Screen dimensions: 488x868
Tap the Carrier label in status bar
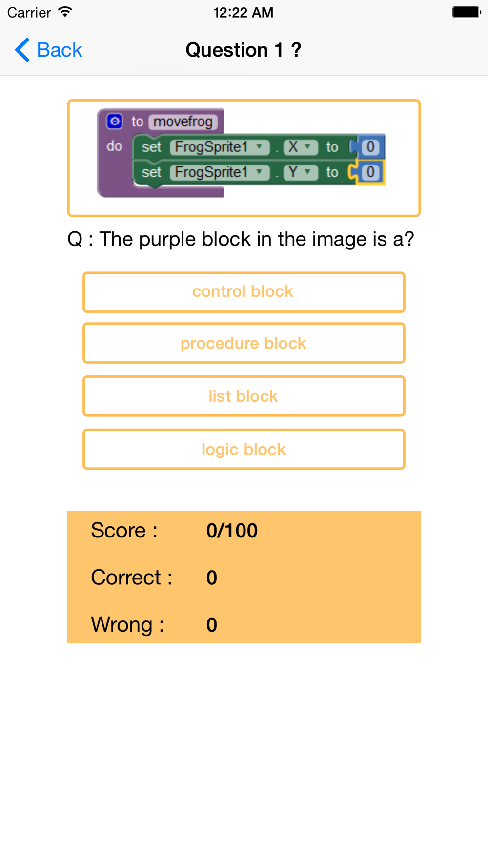tap(29, 12)
